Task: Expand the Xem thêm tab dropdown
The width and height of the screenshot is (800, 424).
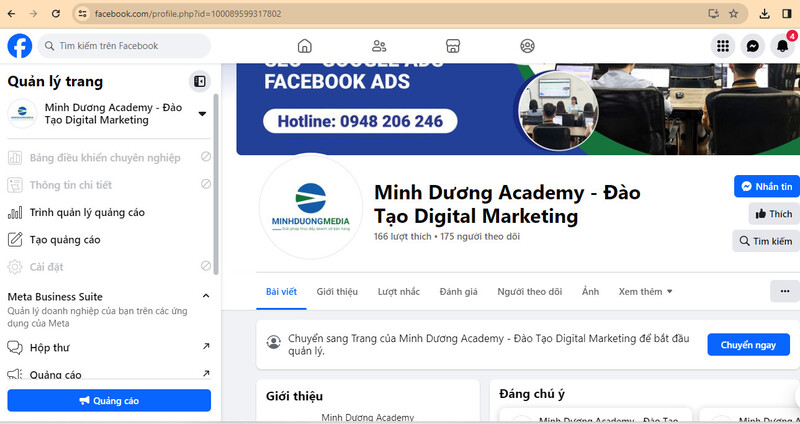Action: pyautogui.click(x=645, y=292)
